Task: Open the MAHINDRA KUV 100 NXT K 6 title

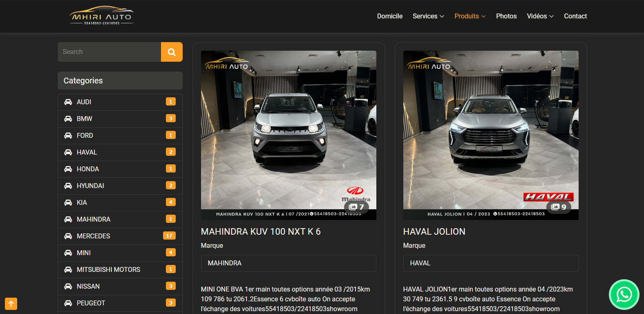Action: (x=261, y=231)
